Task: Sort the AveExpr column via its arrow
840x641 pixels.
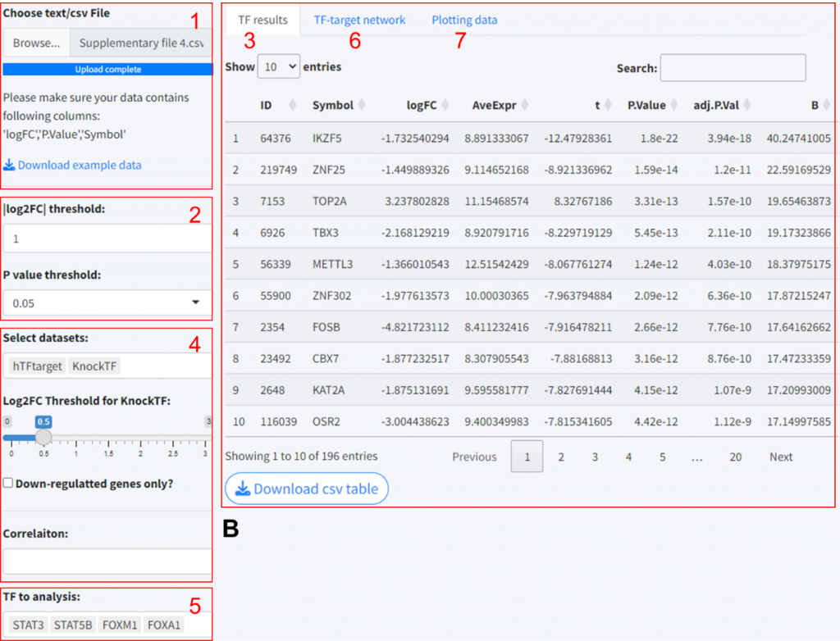Action: (x=524, y=105)
